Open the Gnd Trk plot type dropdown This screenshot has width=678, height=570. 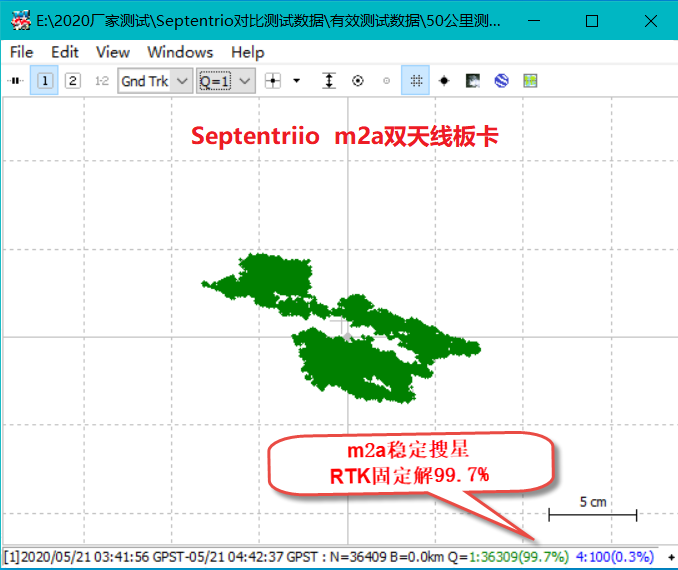coord(155,81)
